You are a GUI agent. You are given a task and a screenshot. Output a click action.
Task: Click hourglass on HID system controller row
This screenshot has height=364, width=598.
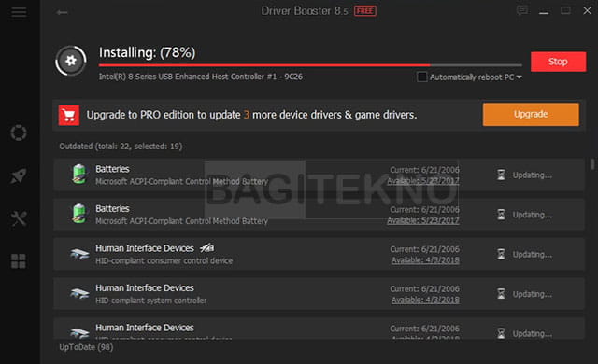501,294
